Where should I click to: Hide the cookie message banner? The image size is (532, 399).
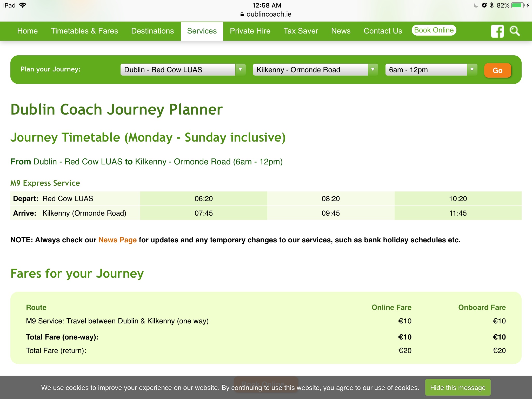458,388
